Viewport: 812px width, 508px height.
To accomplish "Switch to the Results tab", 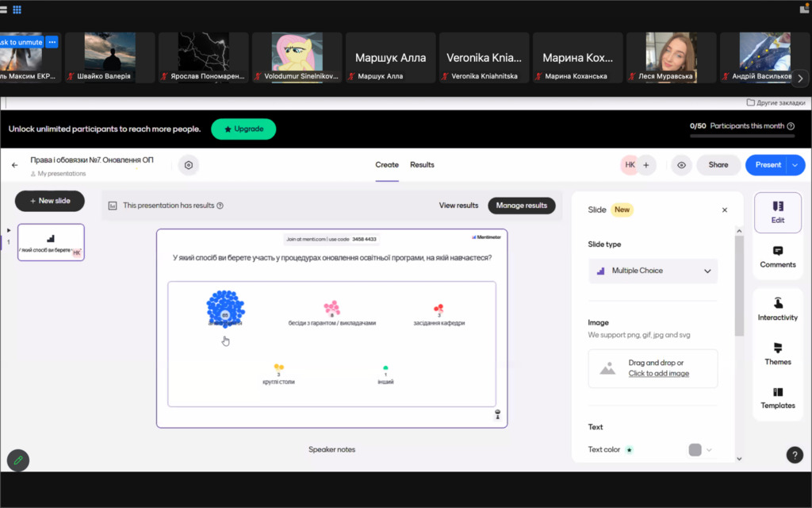I will pyautogui.click(x=422, y=165).
